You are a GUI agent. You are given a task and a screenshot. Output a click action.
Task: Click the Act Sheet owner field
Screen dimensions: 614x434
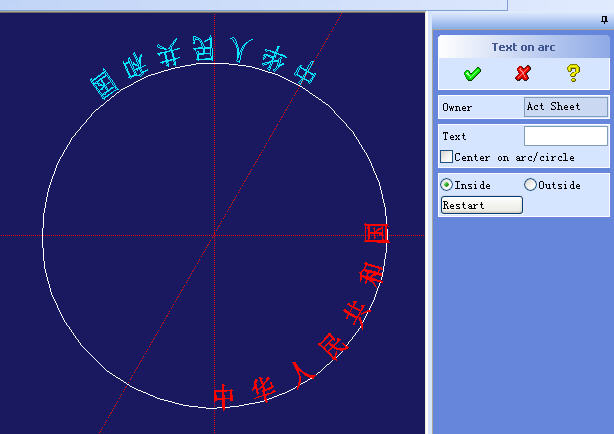[x=566, y=107]
